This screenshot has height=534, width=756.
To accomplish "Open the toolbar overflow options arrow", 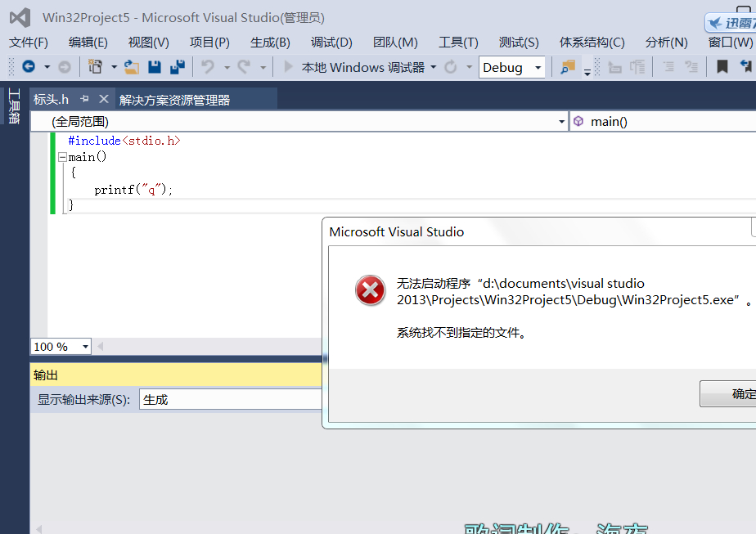I will coord(587,72).
